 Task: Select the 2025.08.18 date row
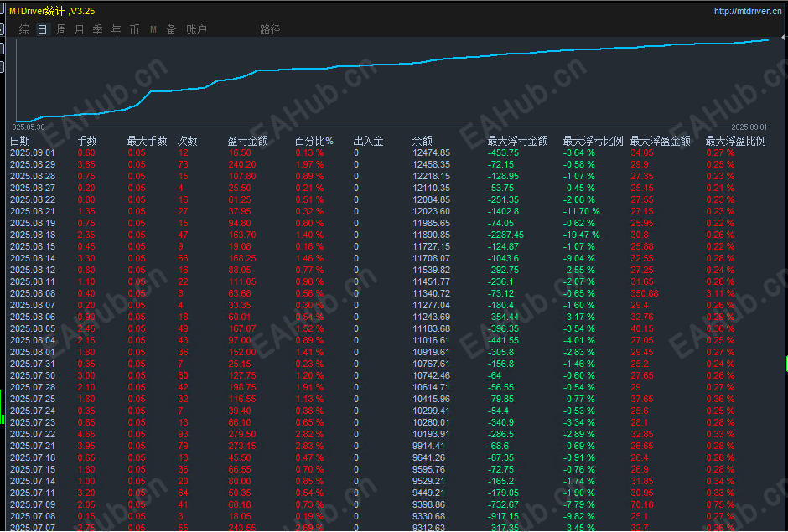pos(33,235)
